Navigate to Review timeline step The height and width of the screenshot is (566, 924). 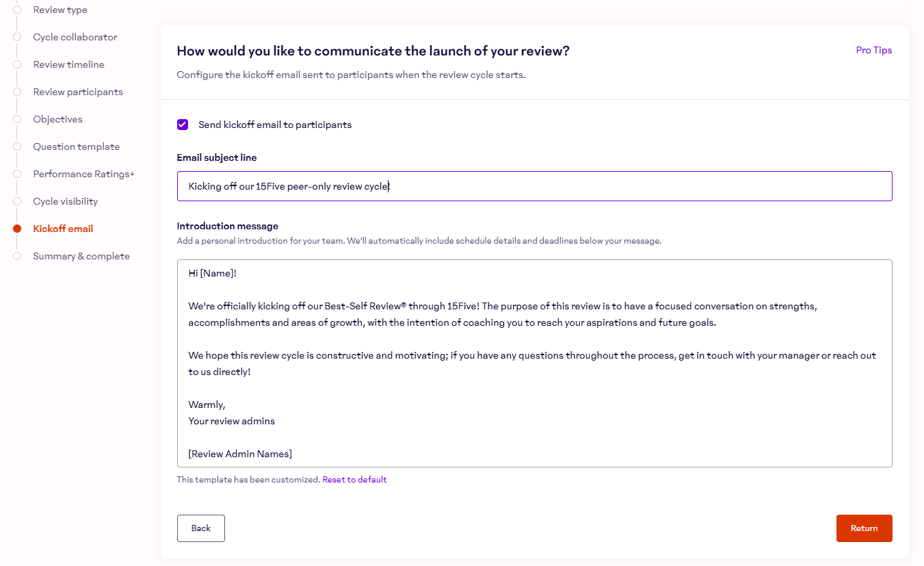pos(68,64)
